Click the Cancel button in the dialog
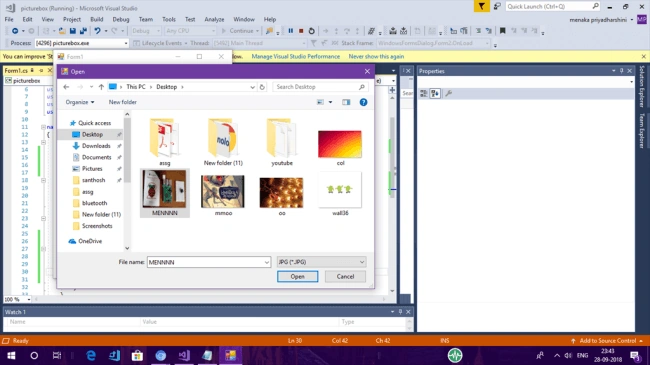 [x=345, y=277]
